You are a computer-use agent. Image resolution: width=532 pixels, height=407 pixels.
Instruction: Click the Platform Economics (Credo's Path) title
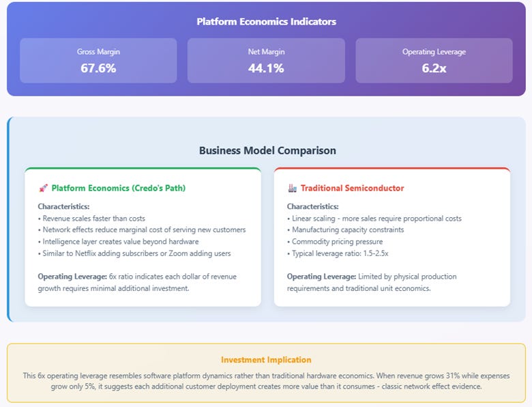coord(119,188)
